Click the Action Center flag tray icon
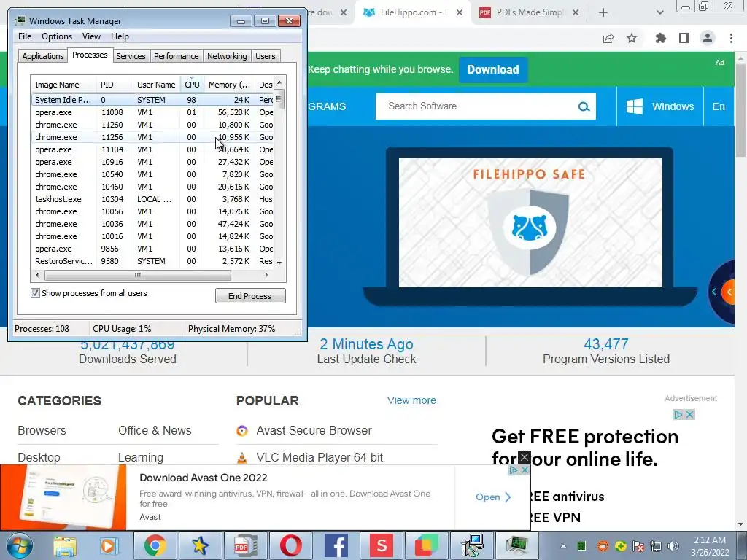 tap(638, 546)
